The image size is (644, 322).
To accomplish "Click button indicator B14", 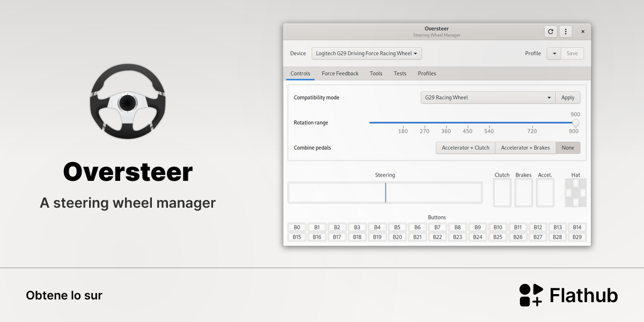I will pos(577,228).
